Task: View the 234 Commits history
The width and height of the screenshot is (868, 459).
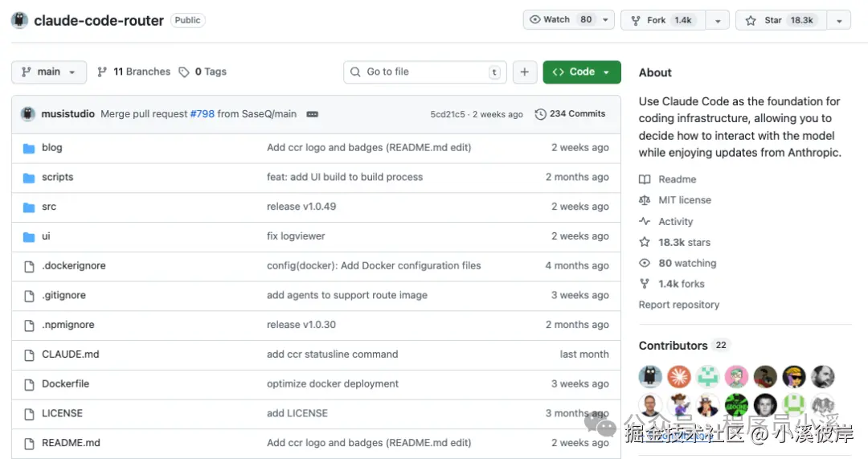Action: pos(570,113)
